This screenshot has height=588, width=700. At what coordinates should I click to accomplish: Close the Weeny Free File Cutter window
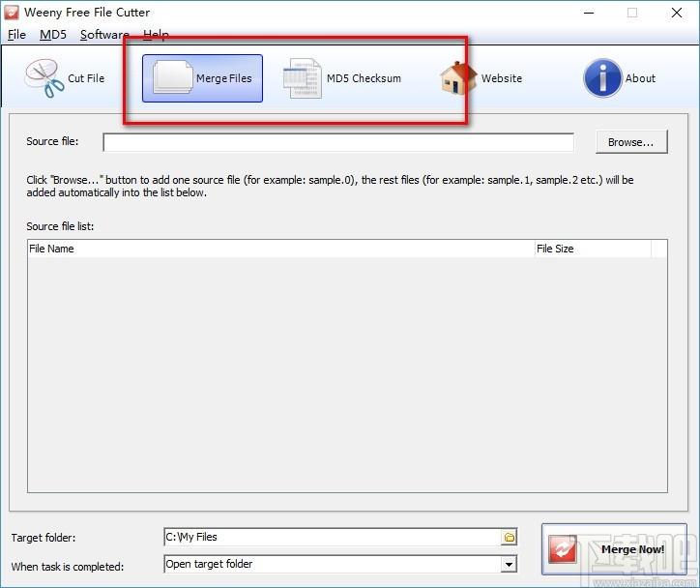click(677, 13)
